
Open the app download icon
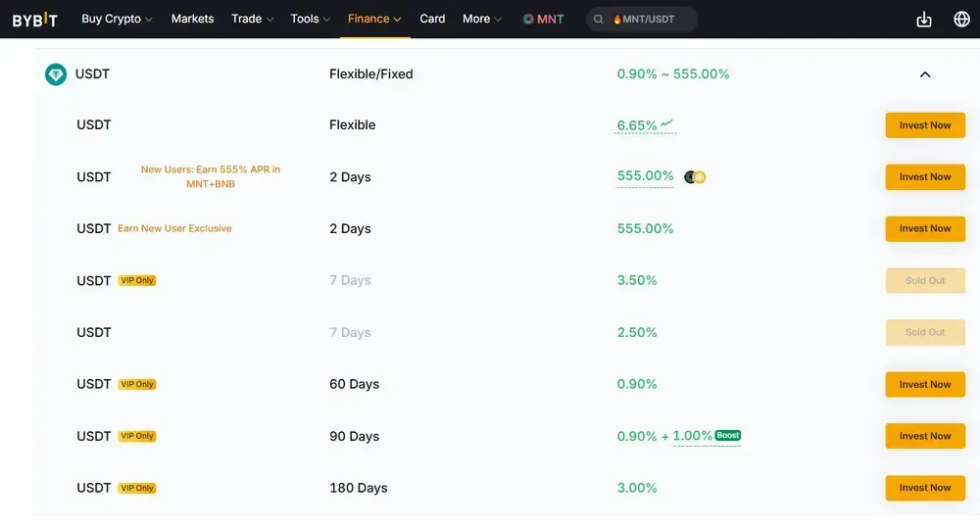(x=924, y=20)
